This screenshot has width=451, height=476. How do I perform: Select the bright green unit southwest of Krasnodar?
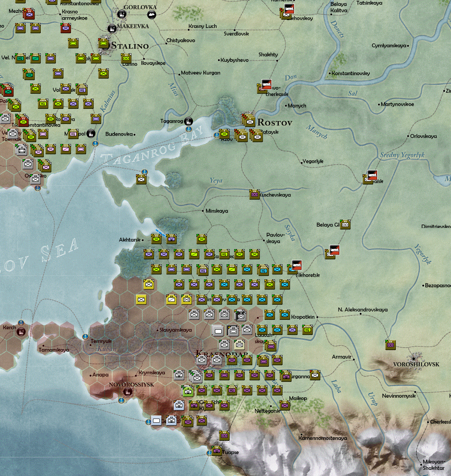[x=188, y=391]
